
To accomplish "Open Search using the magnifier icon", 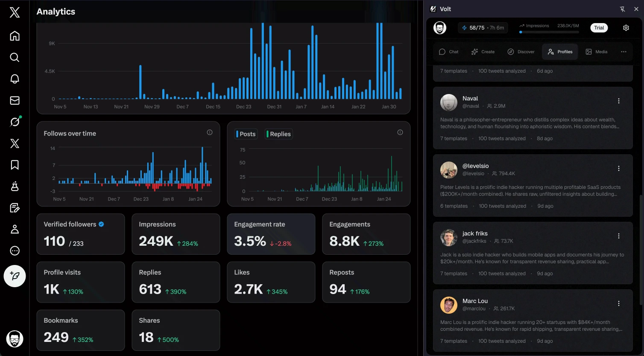I will tap(15, 57).
